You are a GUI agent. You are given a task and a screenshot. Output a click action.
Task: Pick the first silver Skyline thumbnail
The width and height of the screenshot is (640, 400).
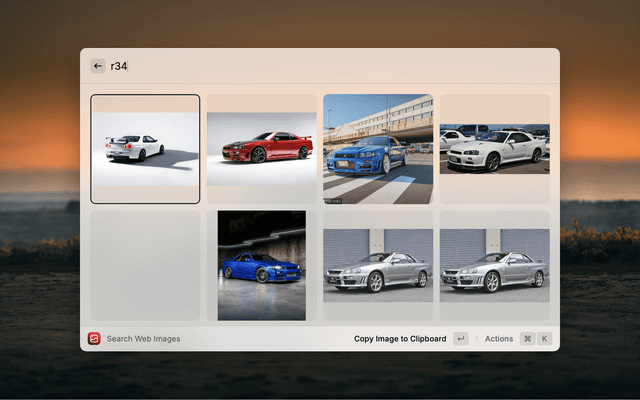[378, 265]
